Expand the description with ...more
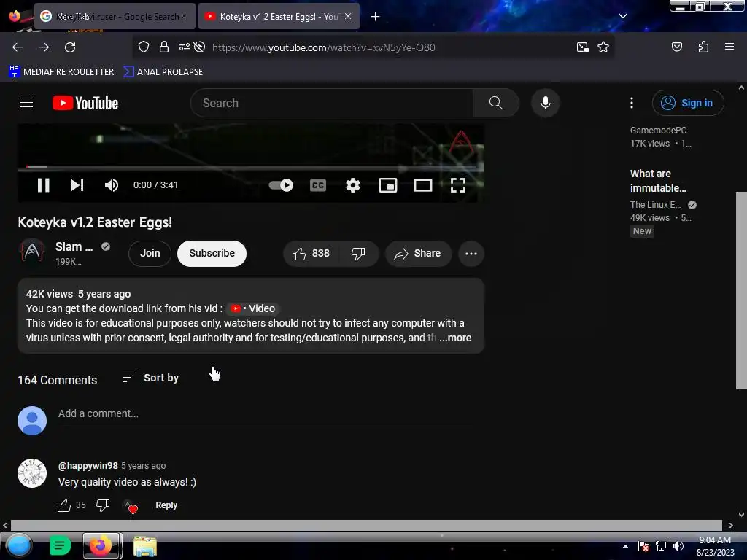This screenshot has height=560, width=747. click(x=455, y=338)
